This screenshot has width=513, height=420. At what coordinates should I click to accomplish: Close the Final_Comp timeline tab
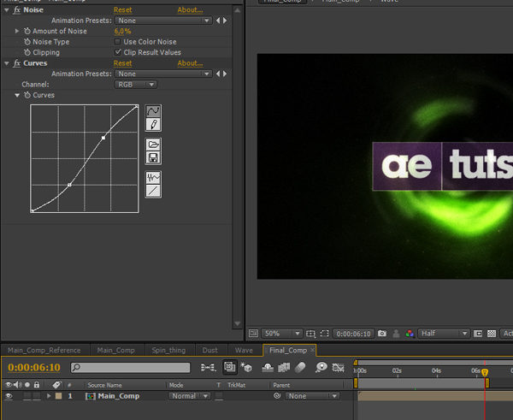(x=312, y=350)
